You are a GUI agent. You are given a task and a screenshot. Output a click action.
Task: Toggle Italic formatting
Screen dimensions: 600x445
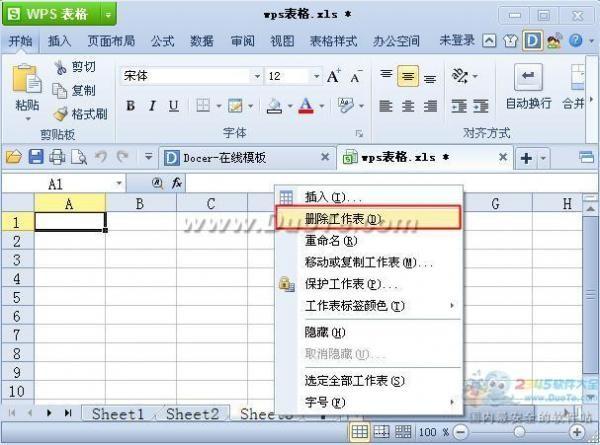click(152, 106)
